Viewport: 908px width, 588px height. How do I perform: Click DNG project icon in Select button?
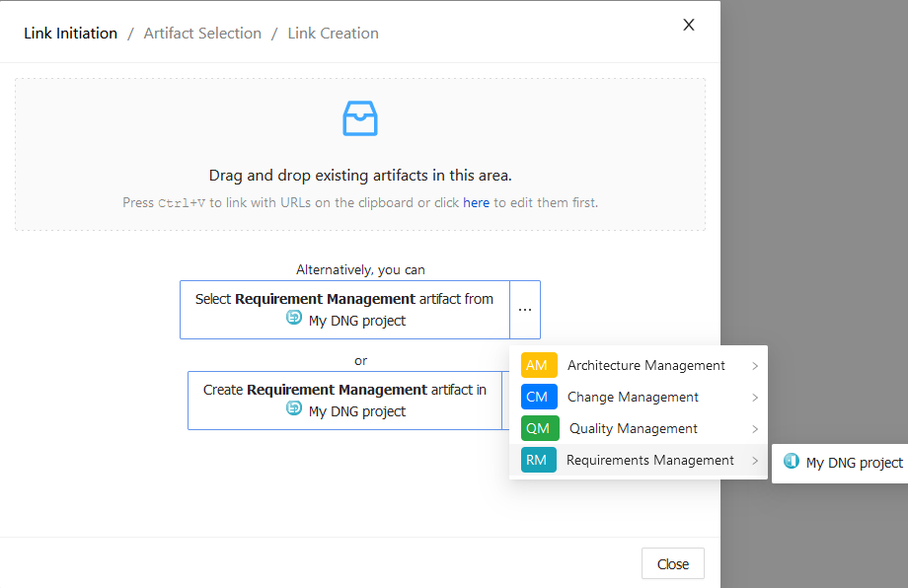point(294,317)
